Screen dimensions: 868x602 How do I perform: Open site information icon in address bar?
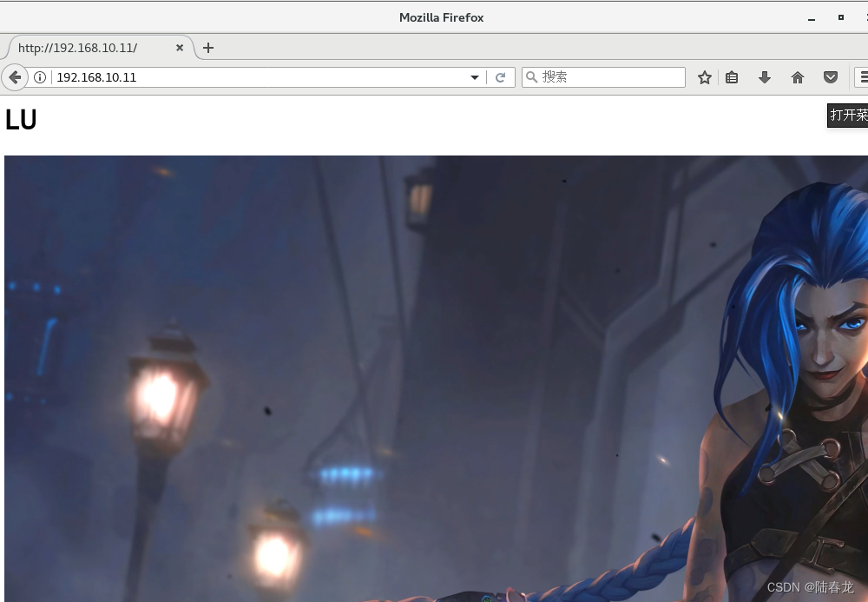[x=40, y=77]
